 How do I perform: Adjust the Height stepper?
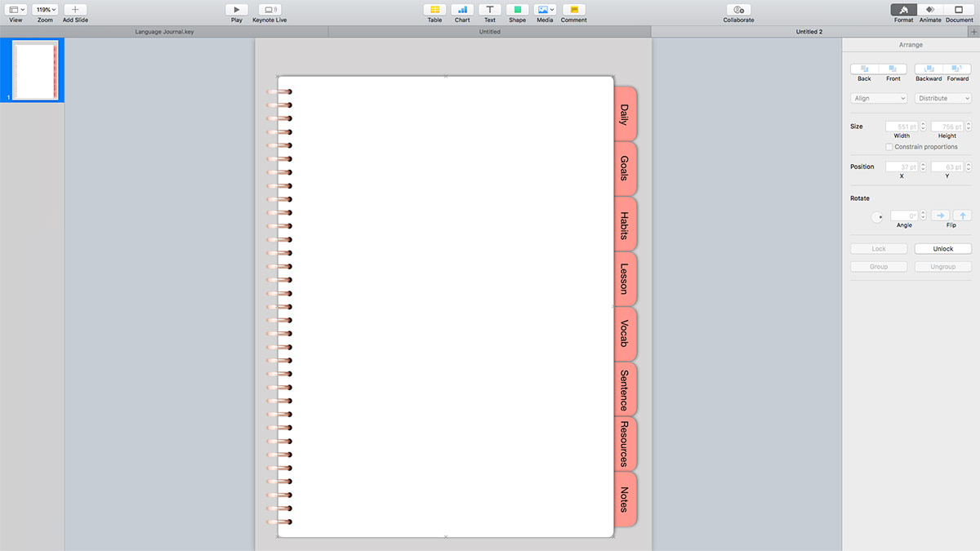968,127
